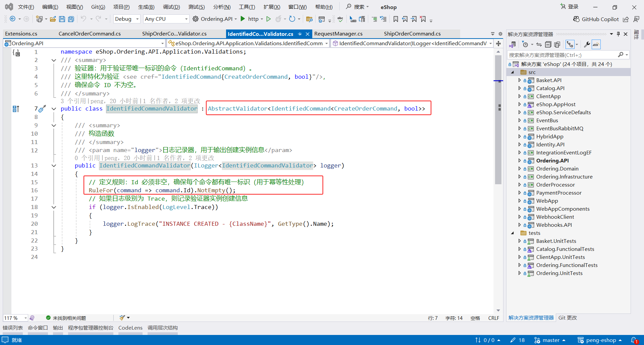Open the 工具(T) menu
This screenshot has height=345, width=644.
click(x=247, y=7)
